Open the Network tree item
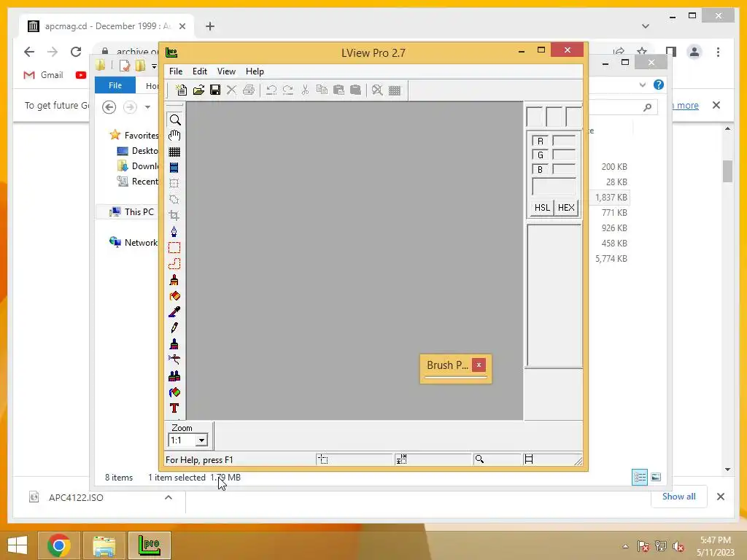Screen dimensions: 747x560 point(134,242)
